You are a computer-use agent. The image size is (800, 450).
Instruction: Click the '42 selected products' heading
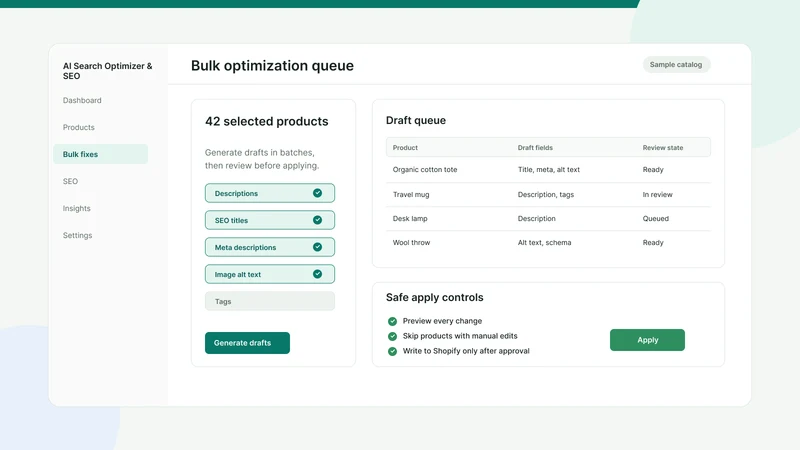267,121
